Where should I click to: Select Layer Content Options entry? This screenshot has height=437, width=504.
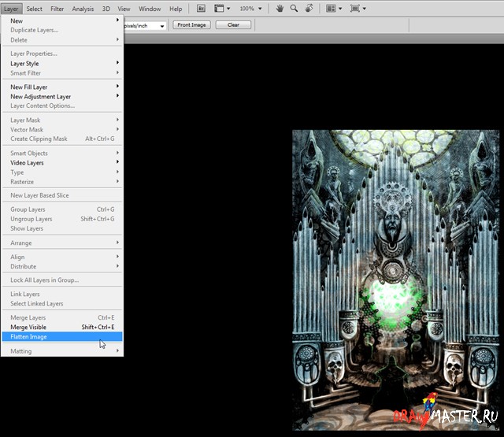pyautogui.click(x=62, y=106)
